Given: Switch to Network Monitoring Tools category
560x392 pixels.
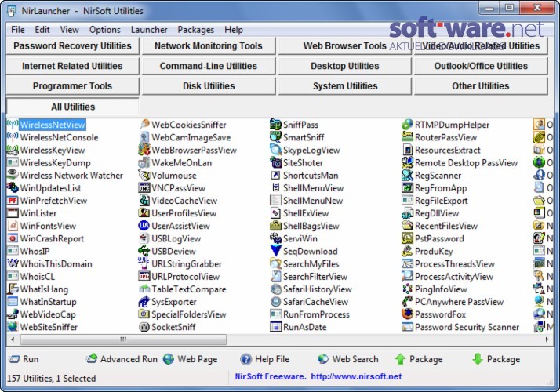Looking at the screenshot, I should [209, 46].
